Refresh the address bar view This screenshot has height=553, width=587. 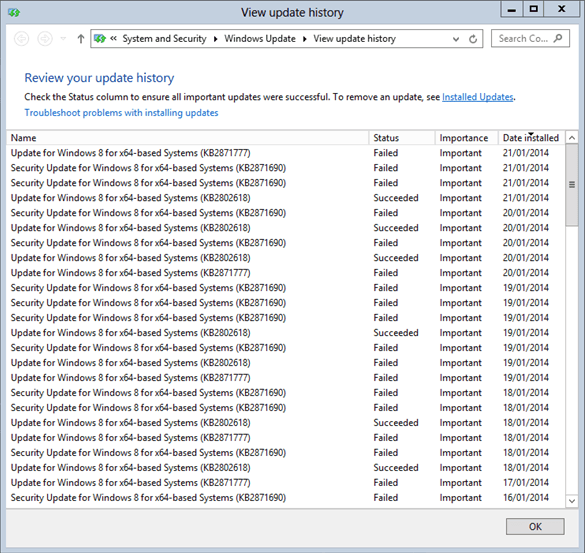[x=473, y=39]
